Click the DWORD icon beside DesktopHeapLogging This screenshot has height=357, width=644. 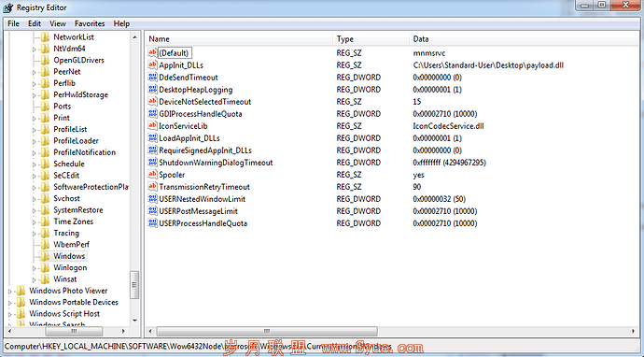click(152, 90)
